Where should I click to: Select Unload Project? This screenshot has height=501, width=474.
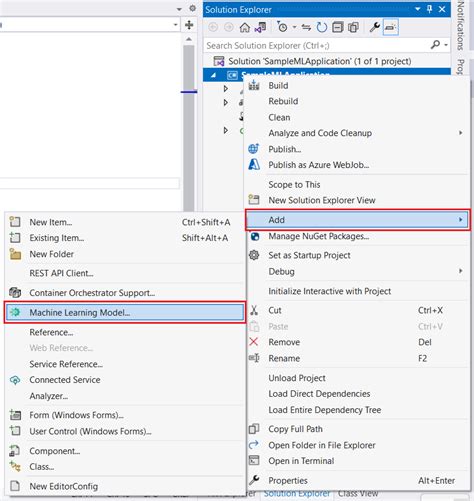coord(357,378)
